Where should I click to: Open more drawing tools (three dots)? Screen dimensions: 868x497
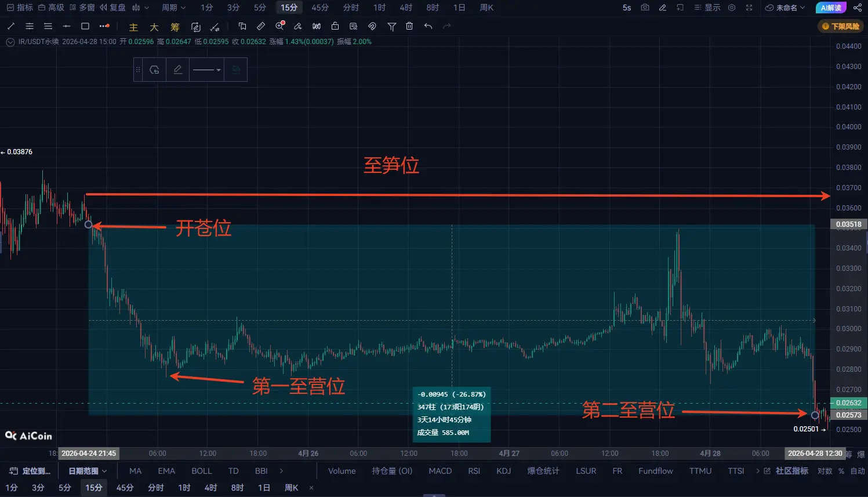pyautogui.click(x=104, y=26)
